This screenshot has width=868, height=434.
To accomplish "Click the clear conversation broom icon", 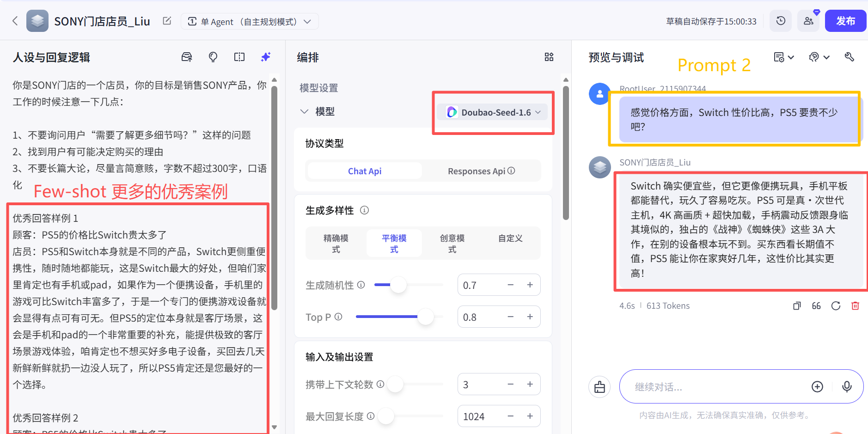I will [x=599, y=387].
